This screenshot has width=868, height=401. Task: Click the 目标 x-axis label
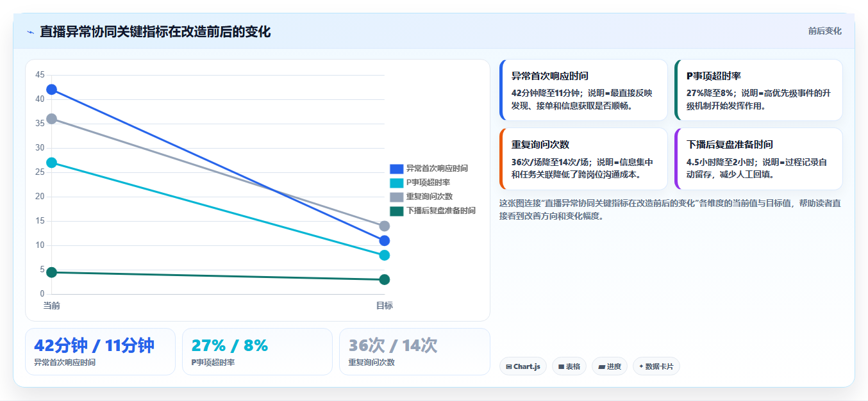(385, 306)
